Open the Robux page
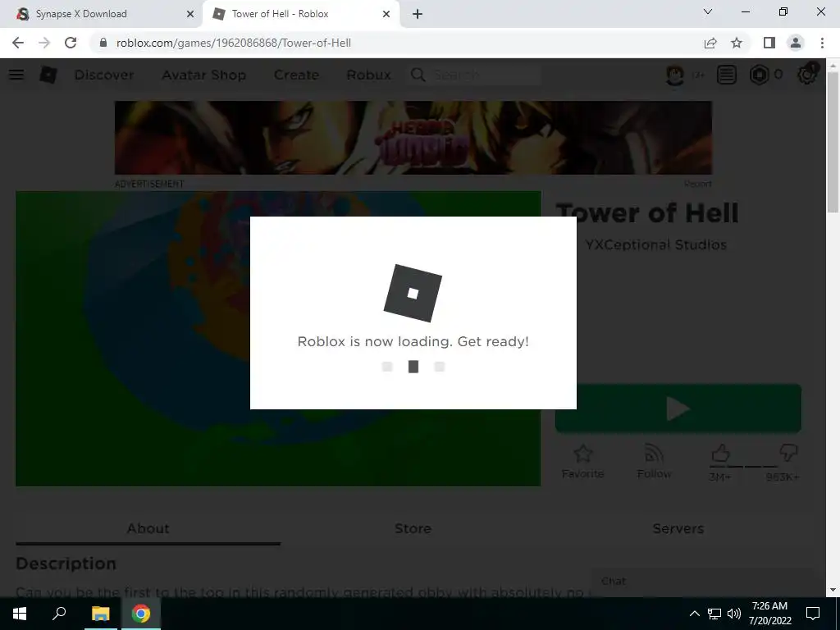Image resolution: width=840 pixels, height=630 pixels. point(368,75)
